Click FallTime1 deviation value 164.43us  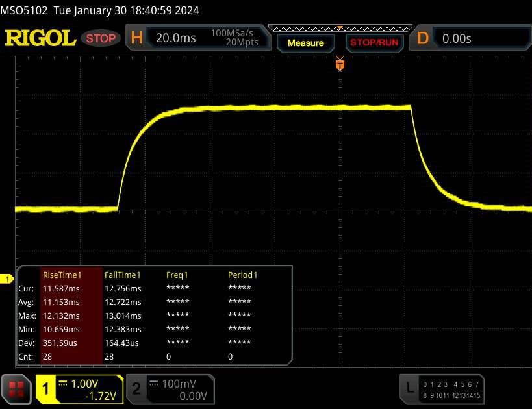121,343
